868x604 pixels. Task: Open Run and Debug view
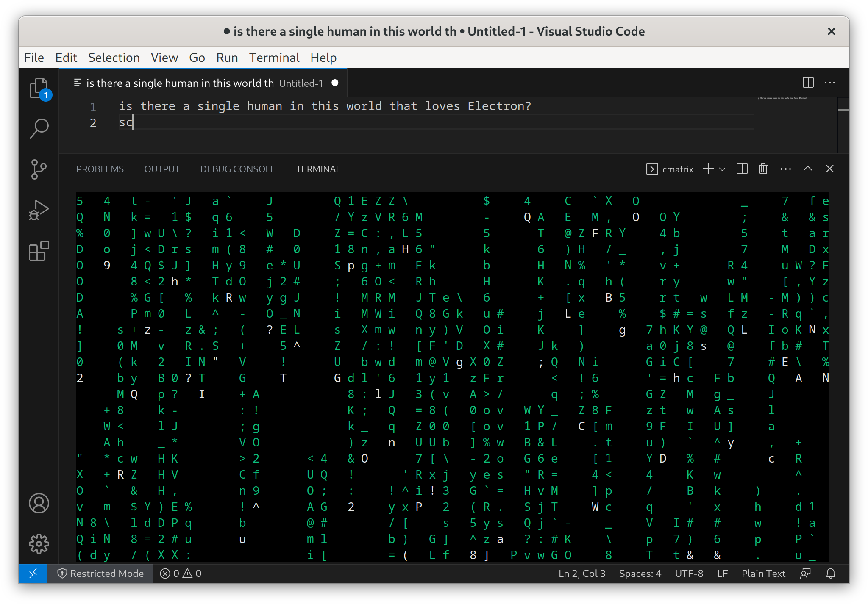tap(39, 209)
